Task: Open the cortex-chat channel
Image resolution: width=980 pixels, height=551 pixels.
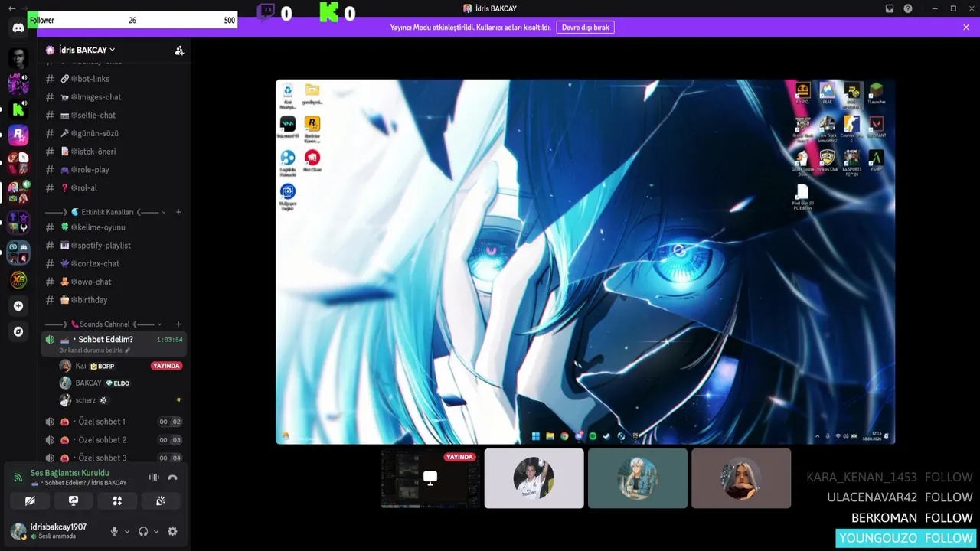Action: [x=114, y=264]
